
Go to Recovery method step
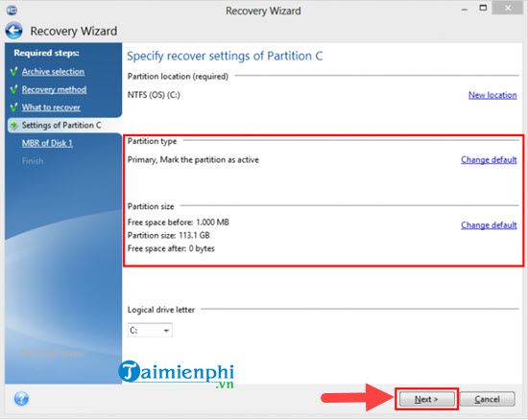[x=54, y=89]
